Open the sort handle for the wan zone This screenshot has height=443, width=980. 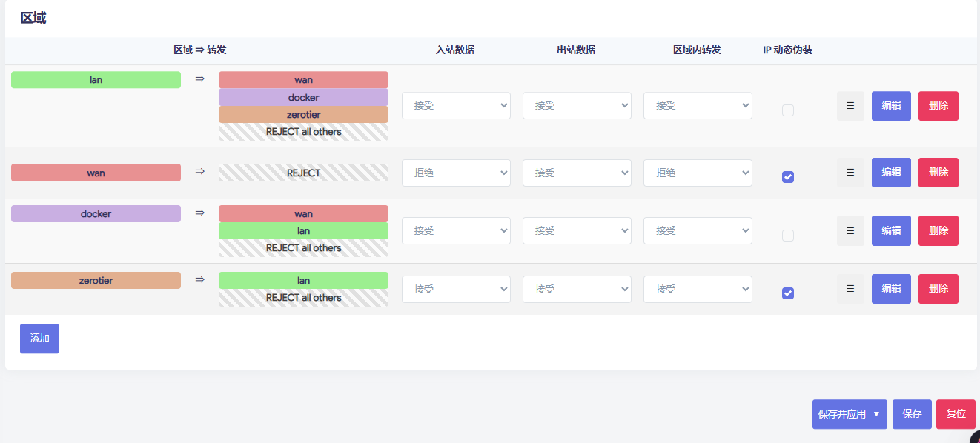tap(850, 172)
